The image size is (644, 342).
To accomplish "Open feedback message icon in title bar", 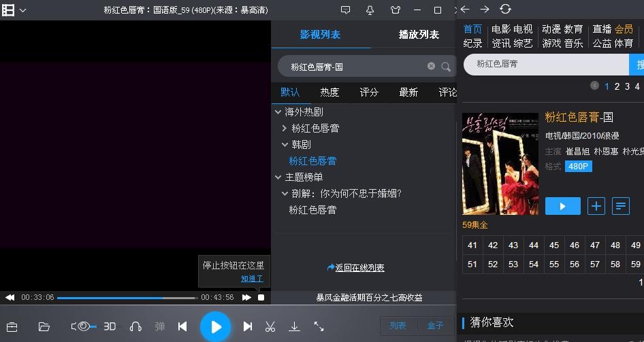I will (346, 10).
